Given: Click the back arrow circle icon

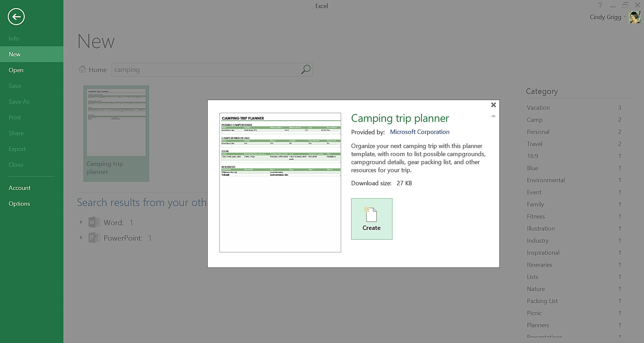Looking at the screenshot, I should click(16, 17).
